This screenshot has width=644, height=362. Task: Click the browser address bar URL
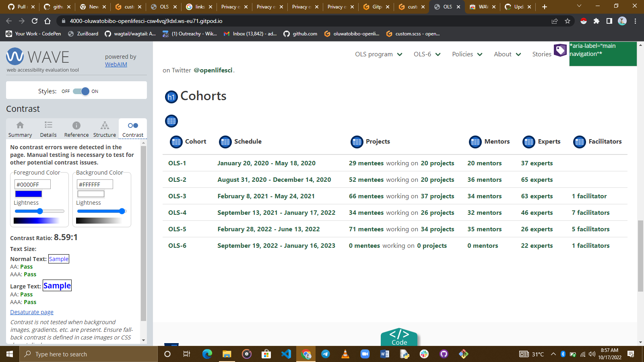[146, 21]
